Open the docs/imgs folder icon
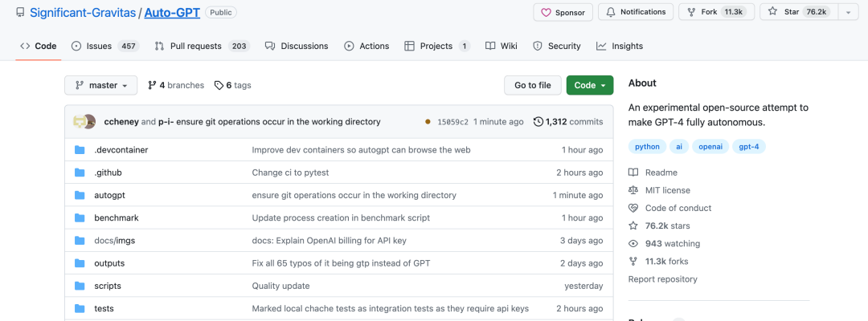868x321 pixels. pyautogui.click(x=80, y=240)
